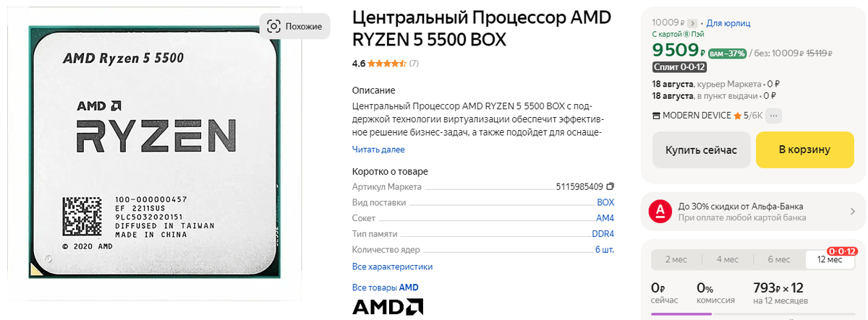Expand the price arrow next to 10009 ₽
868x320 pixels.
coord(692,23)
